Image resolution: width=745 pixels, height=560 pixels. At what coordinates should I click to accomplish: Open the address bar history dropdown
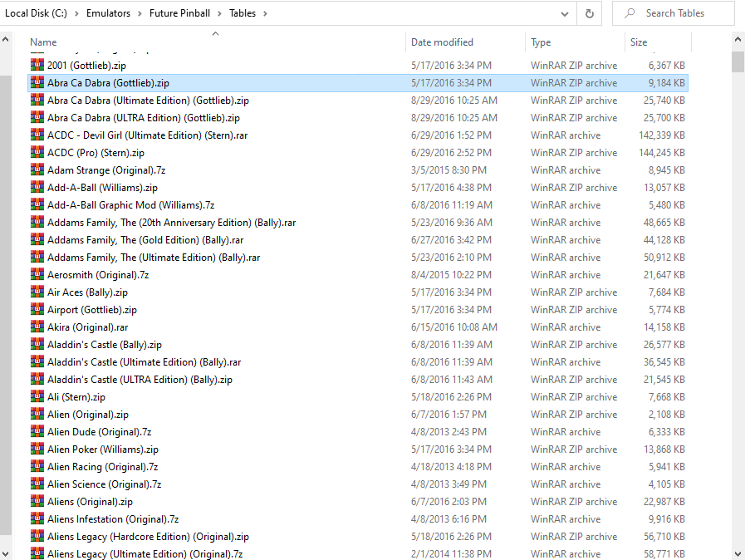click(x=565, y=13)
